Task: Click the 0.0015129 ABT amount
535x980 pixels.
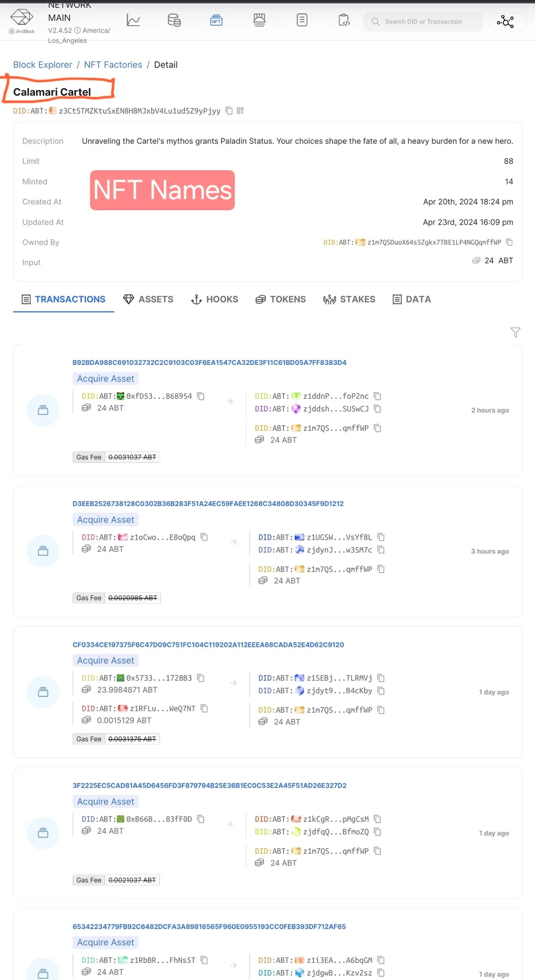Action: (124, 720)
